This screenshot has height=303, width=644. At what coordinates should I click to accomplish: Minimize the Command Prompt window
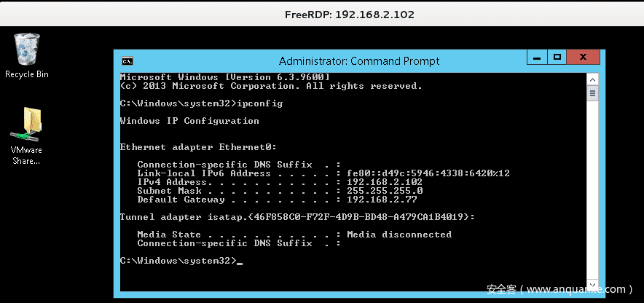pyautogui.click(x=537, y=57)
